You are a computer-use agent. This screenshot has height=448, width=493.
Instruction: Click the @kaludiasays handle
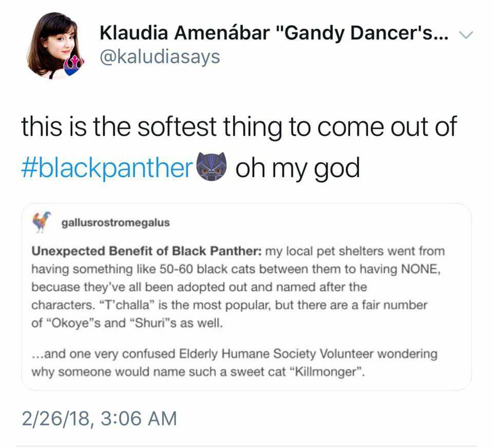coord(159,57)
